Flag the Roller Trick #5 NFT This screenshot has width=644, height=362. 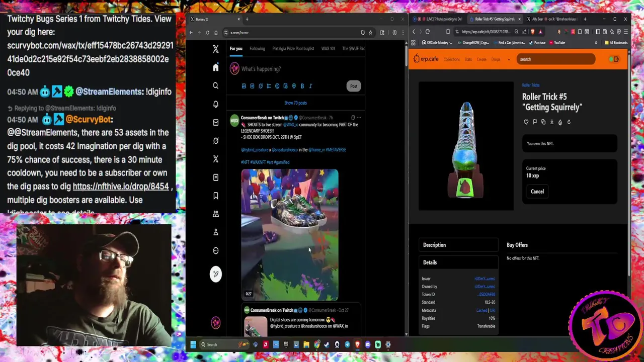535,122
